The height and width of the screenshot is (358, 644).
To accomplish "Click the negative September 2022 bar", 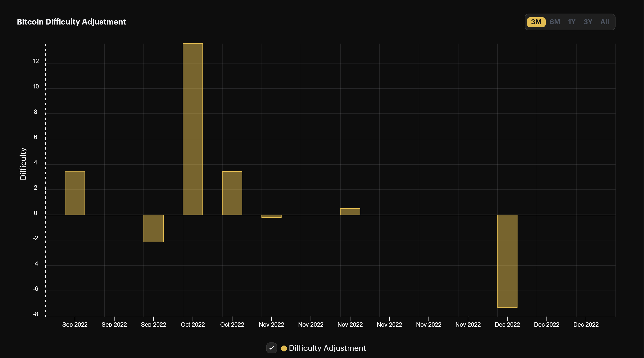I will [x=154, y=228].
